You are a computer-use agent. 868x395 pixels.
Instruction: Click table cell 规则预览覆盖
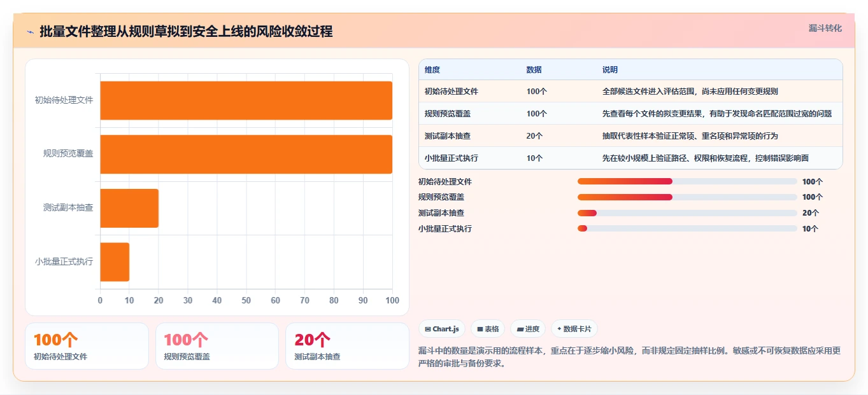point(448,114)
